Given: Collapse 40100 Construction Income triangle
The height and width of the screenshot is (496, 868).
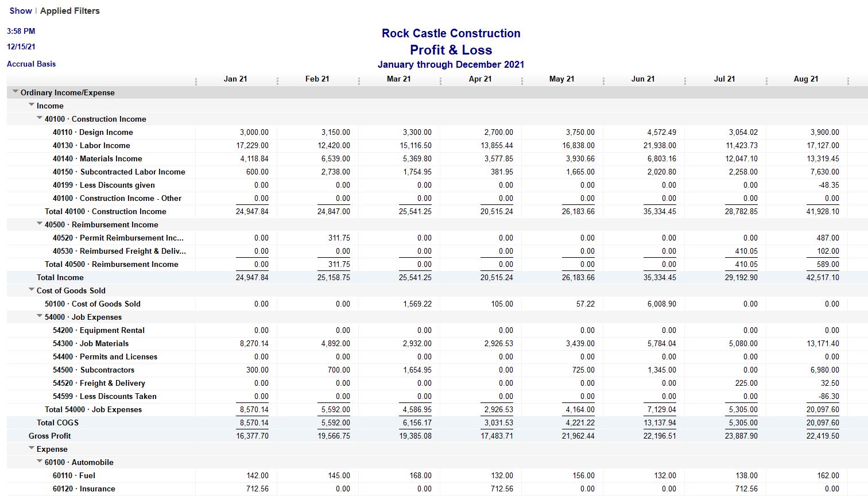Looking at the screenshot, I should [x=40, y=118].
